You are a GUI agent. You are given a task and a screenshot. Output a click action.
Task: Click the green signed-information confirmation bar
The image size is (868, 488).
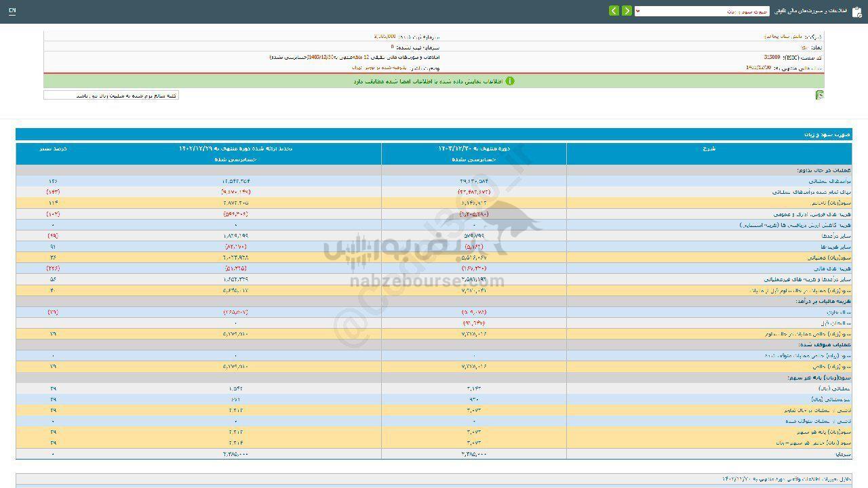pyautogui.click(x=434, y=81)
